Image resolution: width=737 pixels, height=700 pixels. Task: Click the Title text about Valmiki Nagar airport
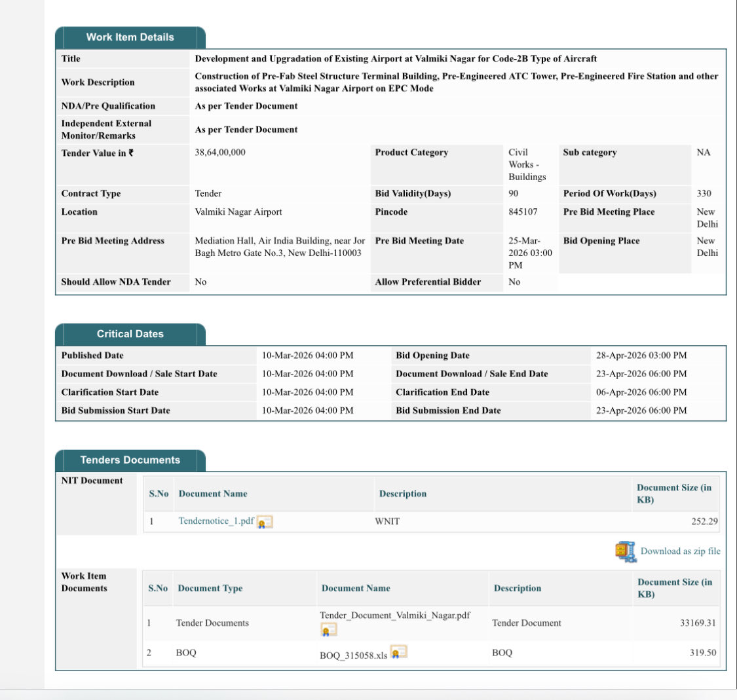coord(396,59)
